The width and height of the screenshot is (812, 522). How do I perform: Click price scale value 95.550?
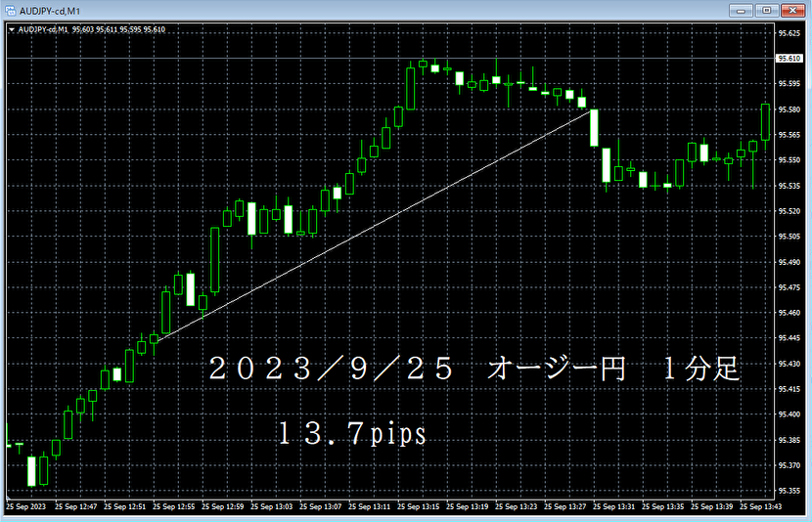coord(789,160)
